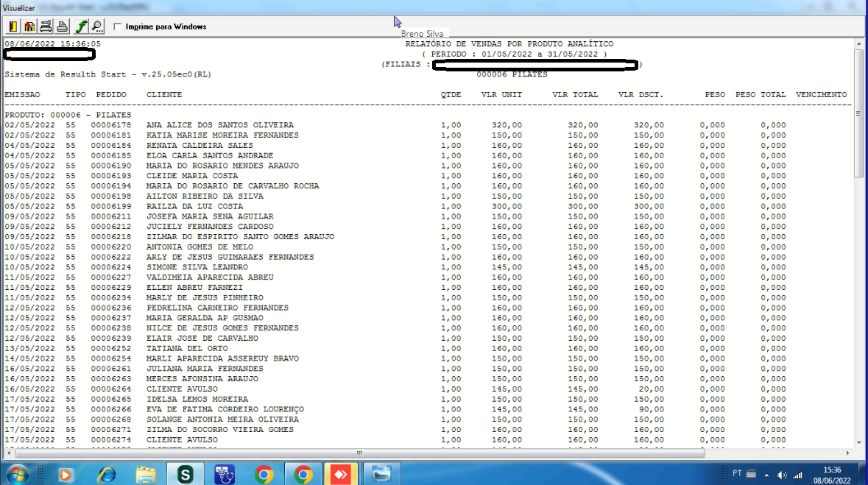Open Windows Explorer folder in taskbar
Image resolution: width=868 pixels, height=485 pixels.
click(147, 475)
